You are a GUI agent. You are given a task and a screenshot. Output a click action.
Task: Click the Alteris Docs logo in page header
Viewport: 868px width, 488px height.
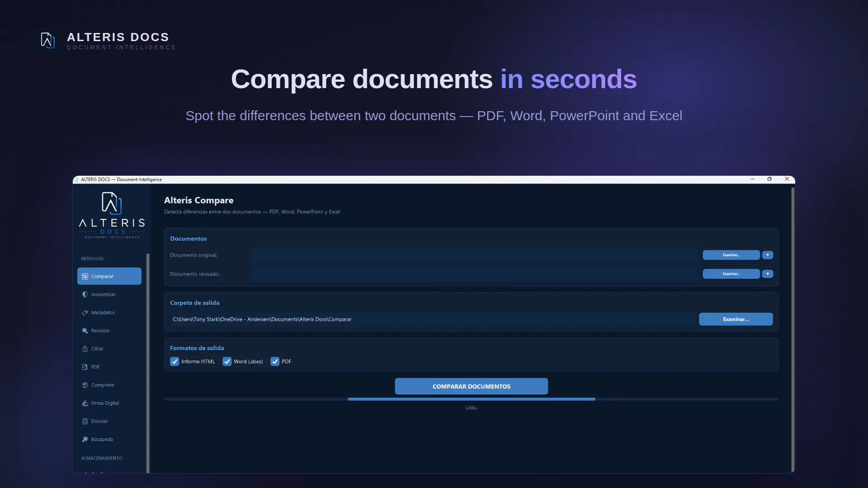[47, 40]
